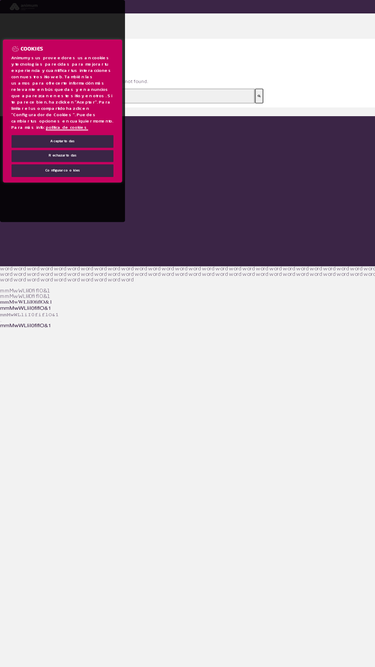
Task: Accept all cookies with Aceptar todas
Action: 62,141
